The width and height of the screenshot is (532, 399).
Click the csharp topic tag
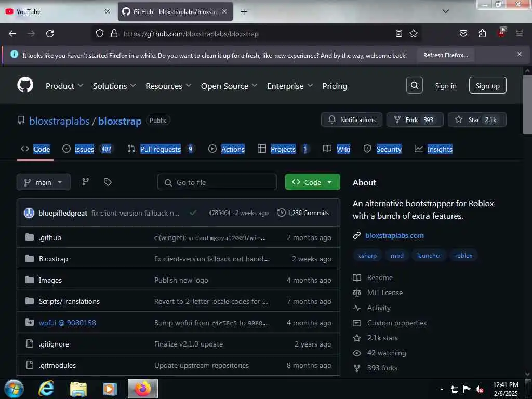pyautogui.click(x=367, y=256)
